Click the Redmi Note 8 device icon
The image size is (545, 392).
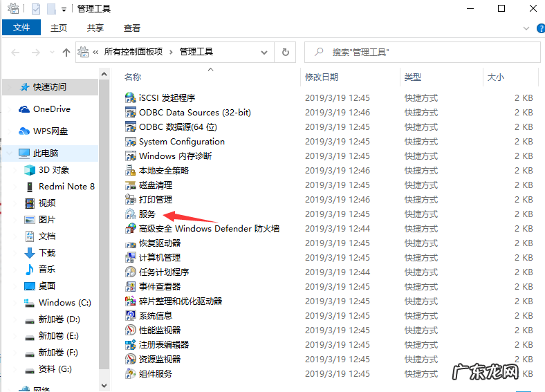(30, 187)
